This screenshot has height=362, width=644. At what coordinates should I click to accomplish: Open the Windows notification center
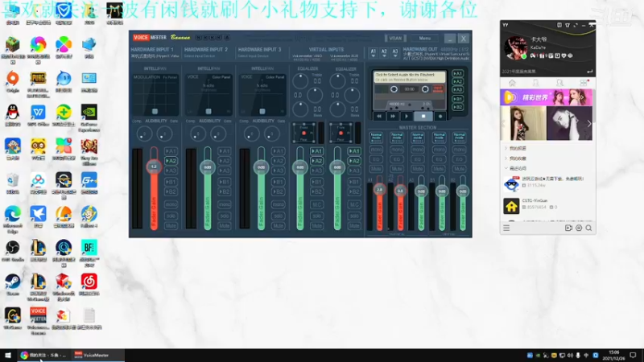click(633, 356)
